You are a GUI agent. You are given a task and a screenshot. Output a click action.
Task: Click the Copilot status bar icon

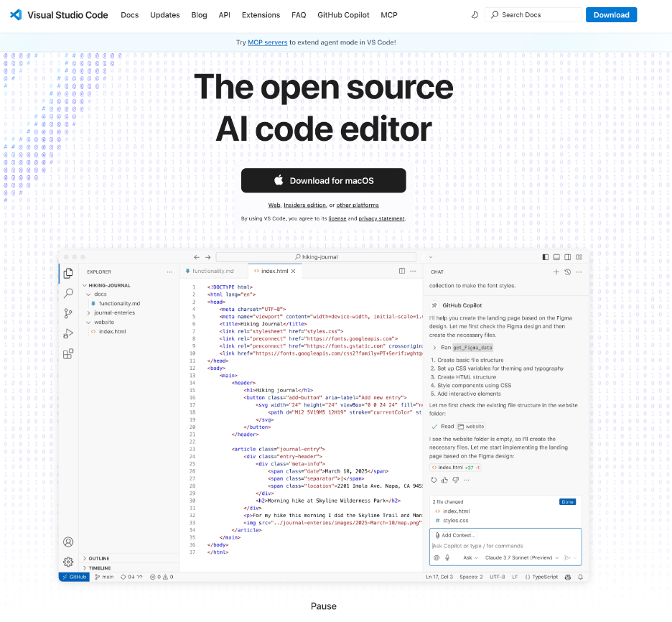568,577
